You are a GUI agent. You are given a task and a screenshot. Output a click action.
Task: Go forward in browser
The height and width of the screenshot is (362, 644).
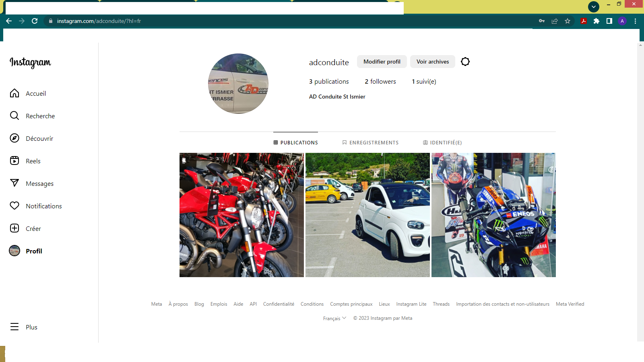tap(22, 21)
